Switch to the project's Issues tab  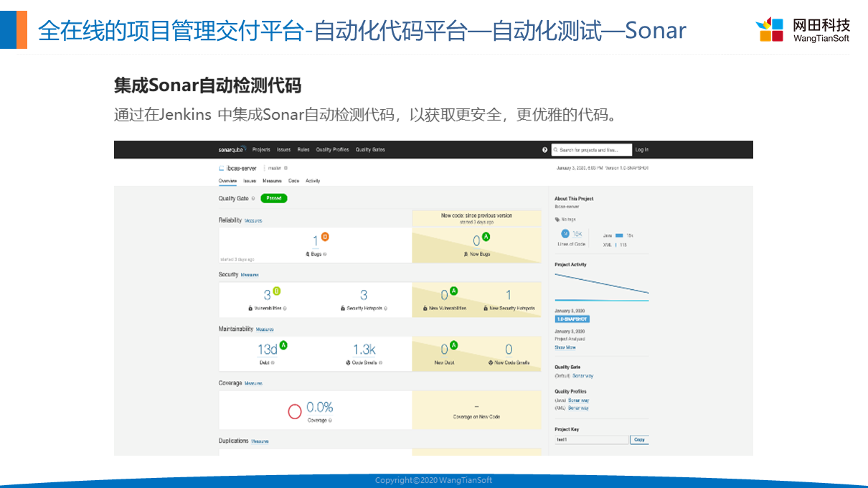pos(250,181)
